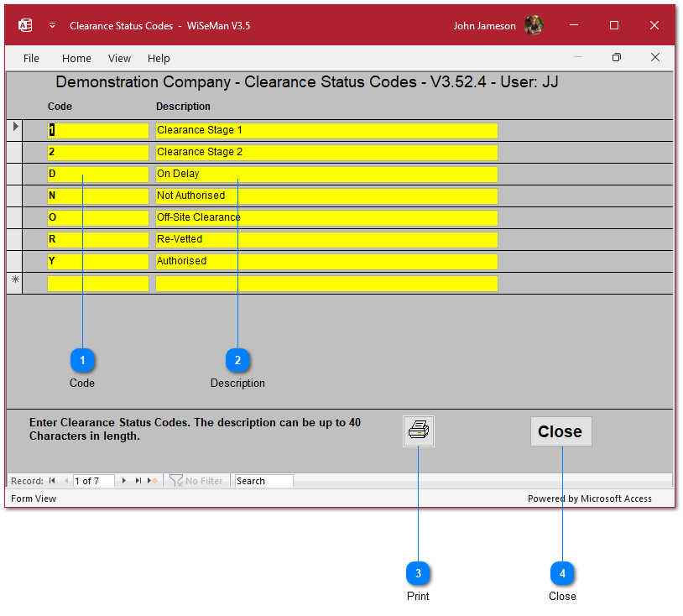683x616 pixels.
Task: Click John Jameson's profile picture
Action: [x=534, y=26]
